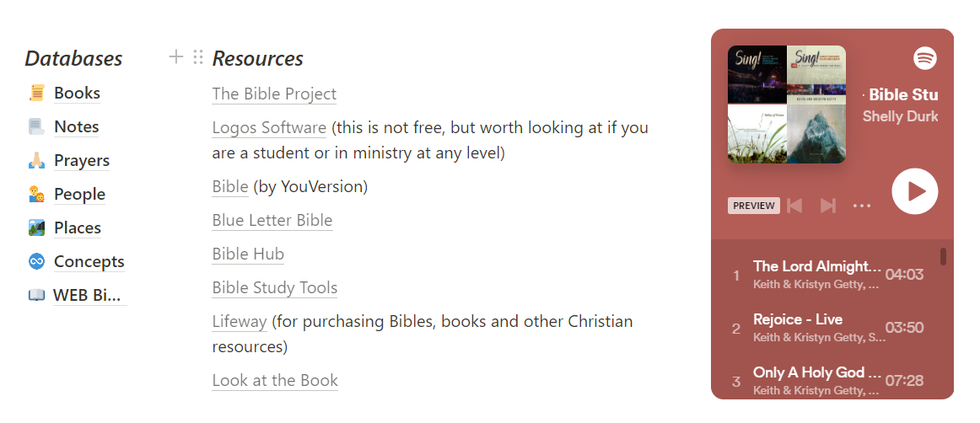Viewport: 980px width, 423px height.
Task: Open Spotify via the logo icon
Action: click(925, 59)
